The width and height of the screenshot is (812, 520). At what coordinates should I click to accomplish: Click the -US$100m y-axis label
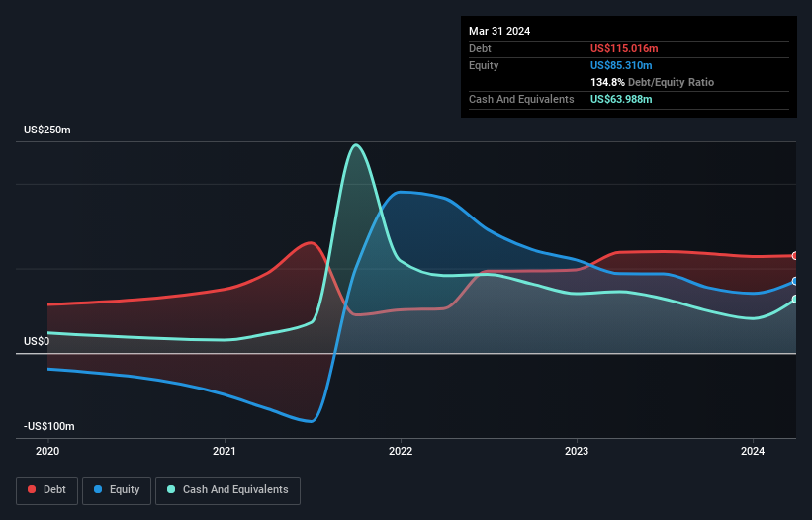click(49, 426)
